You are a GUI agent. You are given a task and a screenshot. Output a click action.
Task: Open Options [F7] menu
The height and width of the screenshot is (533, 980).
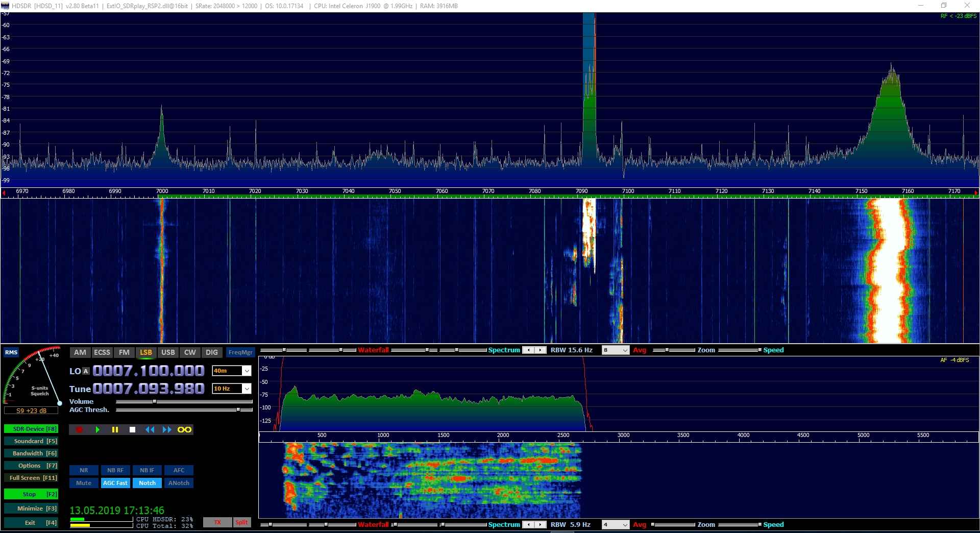click(x=31, y=466)
